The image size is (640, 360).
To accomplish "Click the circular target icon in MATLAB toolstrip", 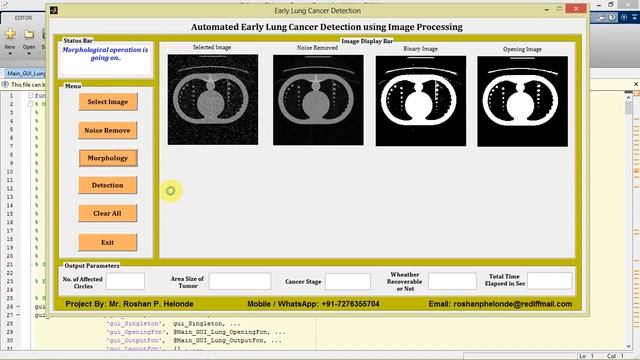I will [624, 17].
